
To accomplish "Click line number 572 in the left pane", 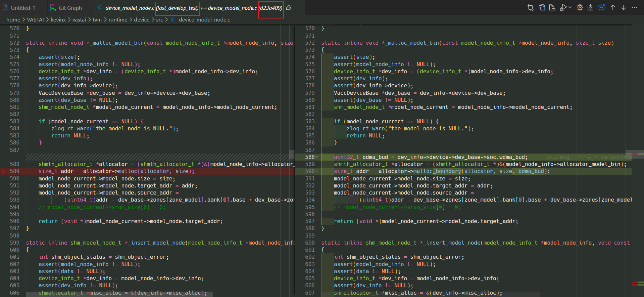I will (14, 43).
